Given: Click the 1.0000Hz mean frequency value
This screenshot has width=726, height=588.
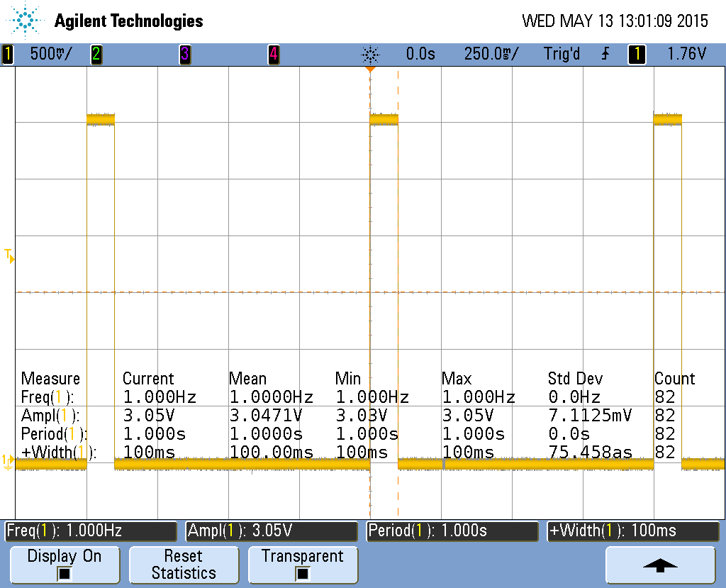Looking at the screenshot, I should 272,397.
